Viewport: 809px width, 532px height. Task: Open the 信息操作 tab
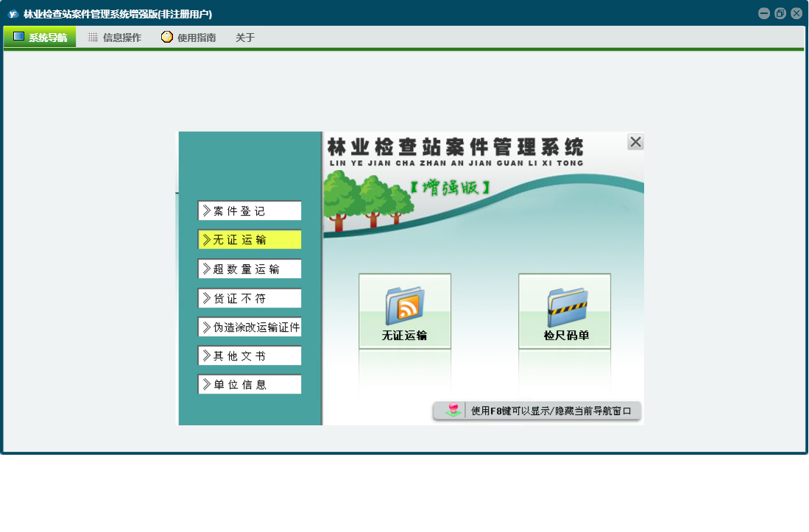coord(114,38)
